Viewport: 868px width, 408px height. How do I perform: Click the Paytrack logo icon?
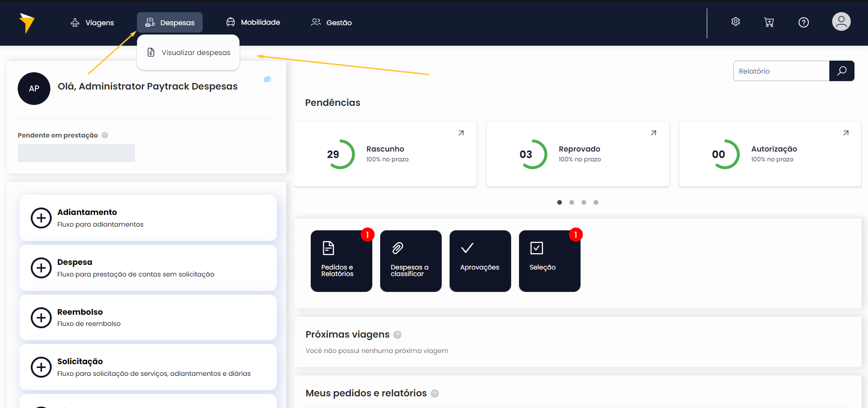[x=27, y=23]
